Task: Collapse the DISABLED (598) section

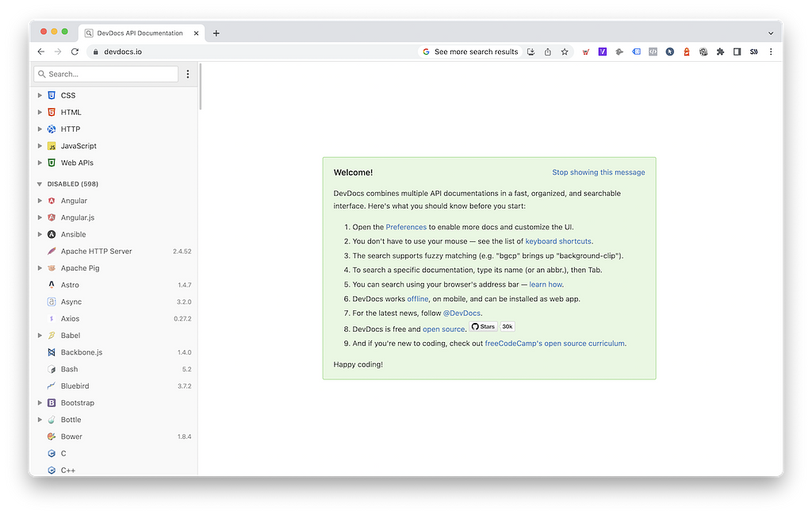Action: pos(40,184)
